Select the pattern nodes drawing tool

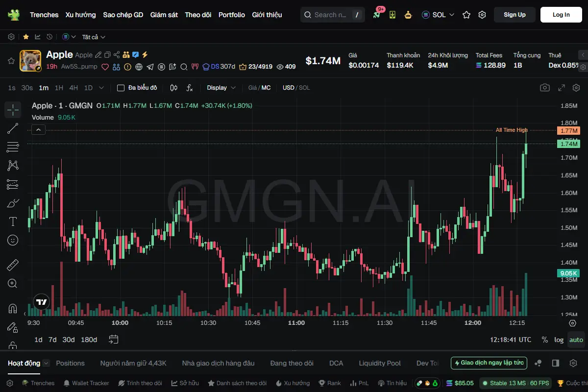click(x=13, y=166)
